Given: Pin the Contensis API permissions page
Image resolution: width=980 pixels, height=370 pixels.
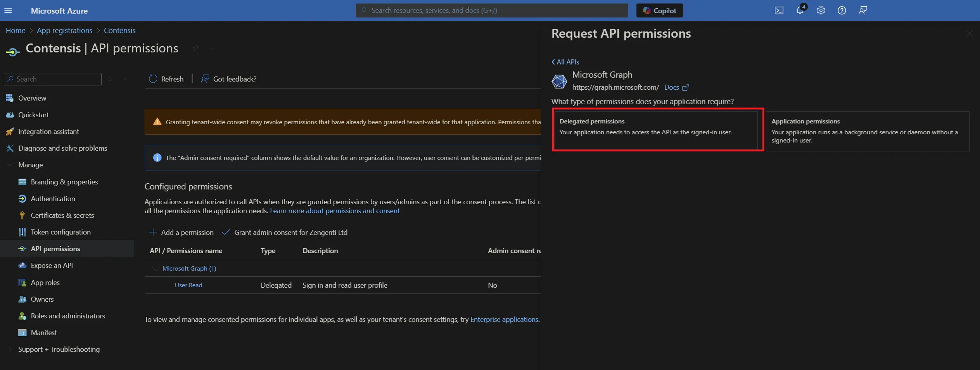Looking at the screenshot, I should coord(195,48).
